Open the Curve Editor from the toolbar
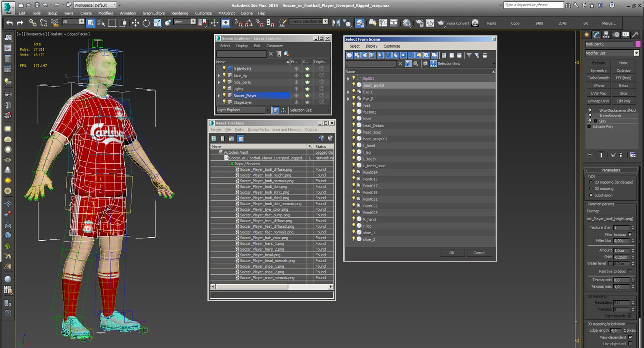Image resolution: width=644 pixels, height=348 pixels. point(383,23)
